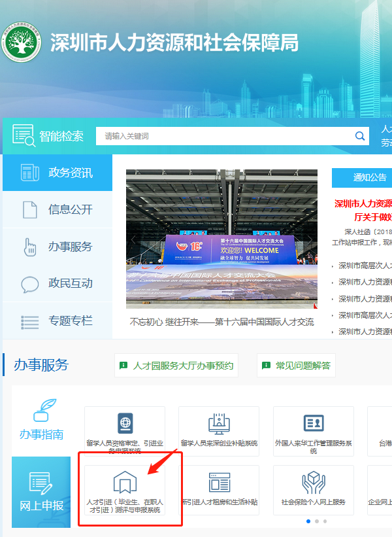
Task: Select the 办事服务 hand pointer icon
Action: pyautogui.click(x=30, y=247)
